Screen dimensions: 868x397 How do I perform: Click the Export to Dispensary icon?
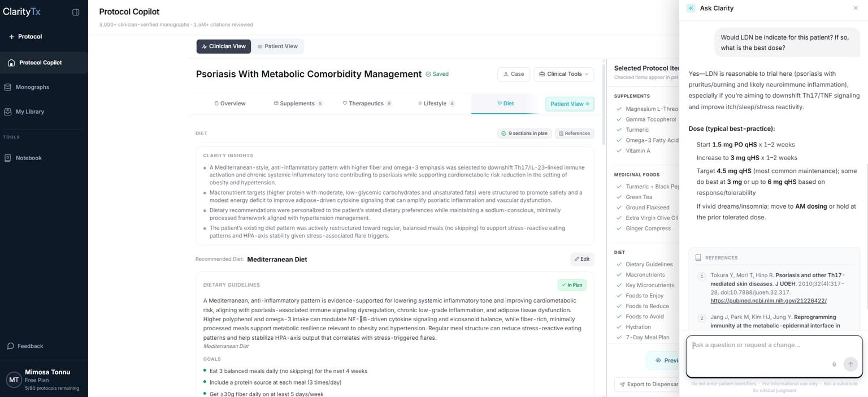(x=622, y=384)
